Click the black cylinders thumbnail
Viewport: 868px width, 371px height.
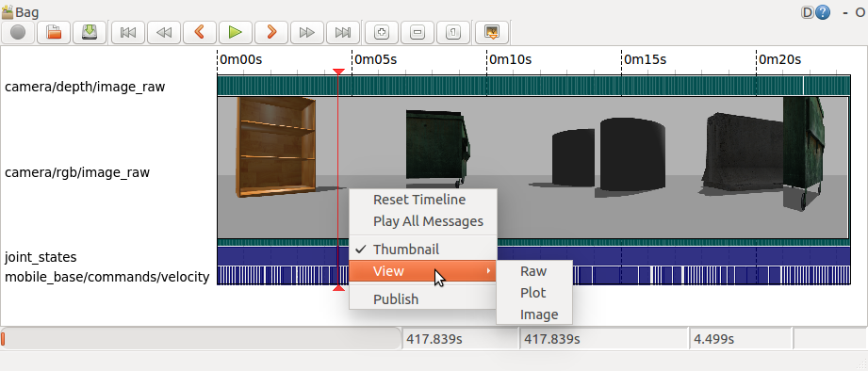pos(609,153)
